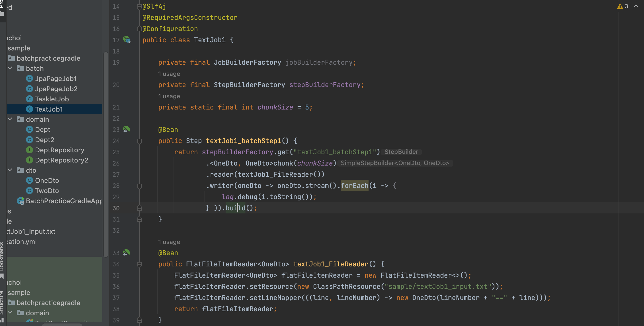The height and width of the screenshot is (326, 644).
Task: Click the project tree vertical scrollbar
Action: tap(106, 153)
